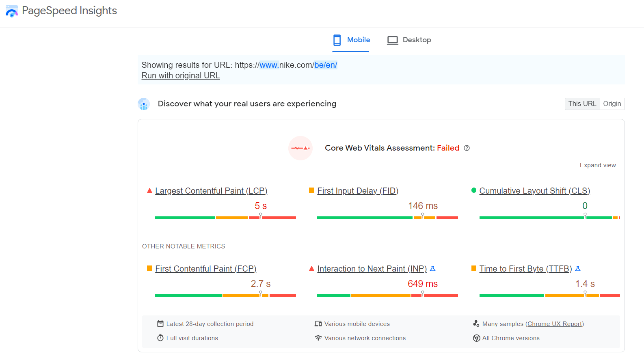Click Latest 28-day collection period text

coord(210,324)
